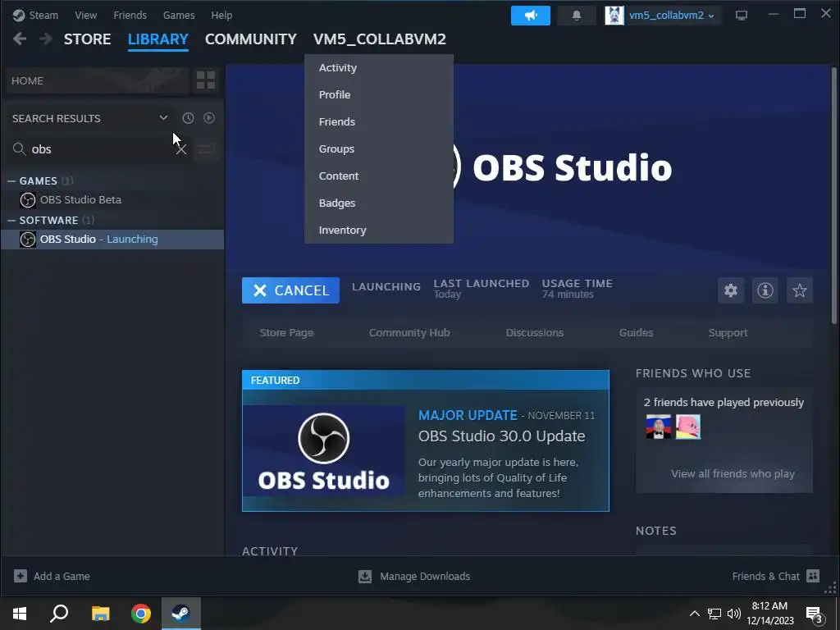Image resolution: width=840 pixels, height=630 pixels.
Task: Click the game page vertical scrollbar
Action: pyautogui.click(x=833, y=196)
